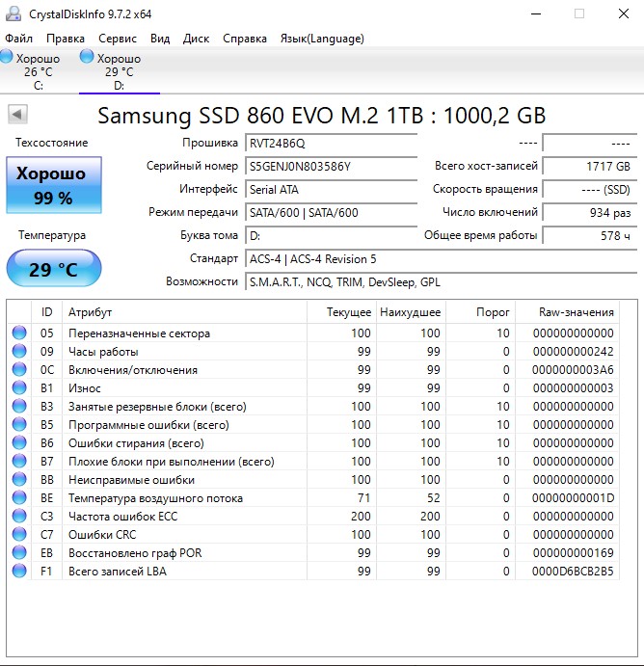Open the Файл menu

(18, 39)
